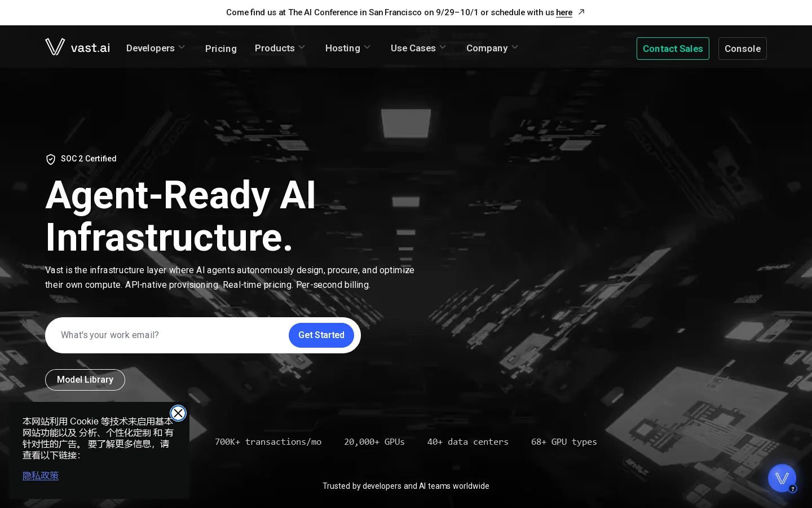The image size is (812, 508).
Task: Click the Contact Sales button
Action: [x=673, y=49]
